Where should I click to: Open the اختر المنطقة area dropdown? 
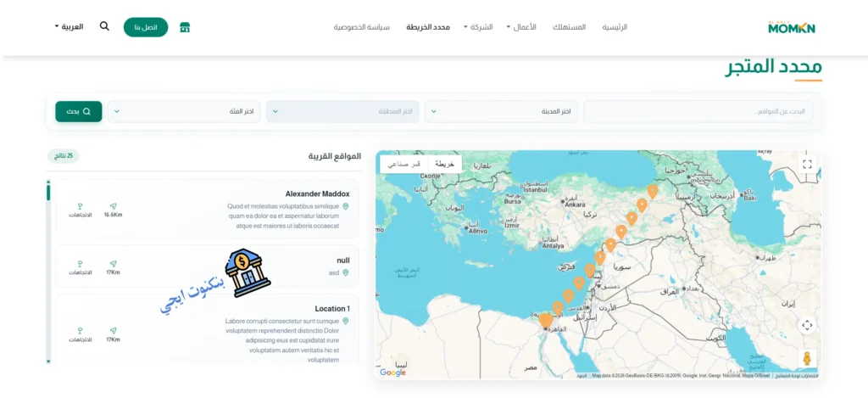tap(342, 111)
